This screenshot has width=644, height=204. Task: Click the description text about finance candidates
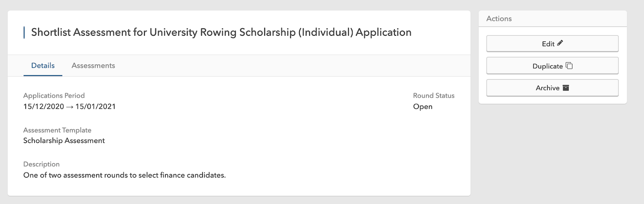tap(124, 175)
